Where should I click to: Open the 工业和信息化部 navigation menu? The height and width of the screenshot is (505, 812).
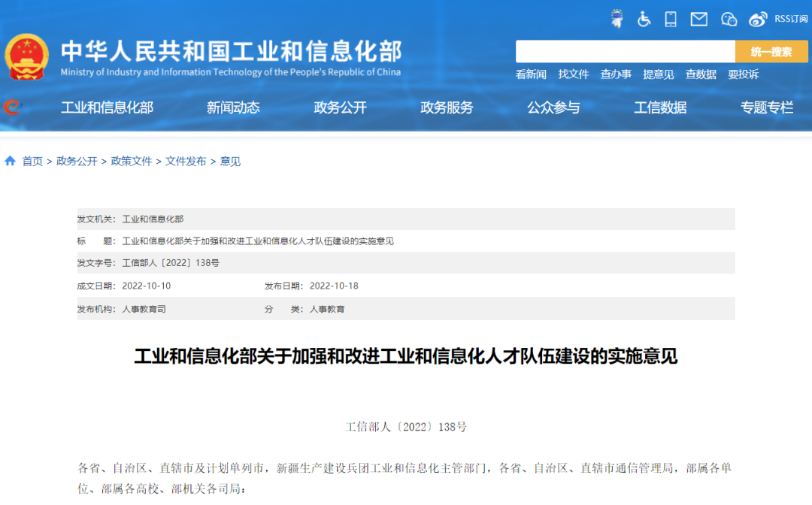108,107
